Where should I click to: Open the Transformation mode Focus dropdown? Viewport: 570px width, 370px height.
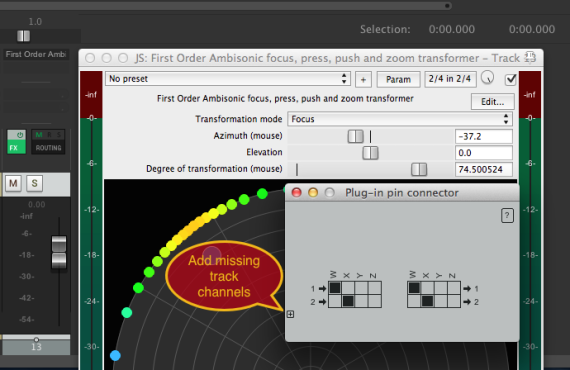400,119
